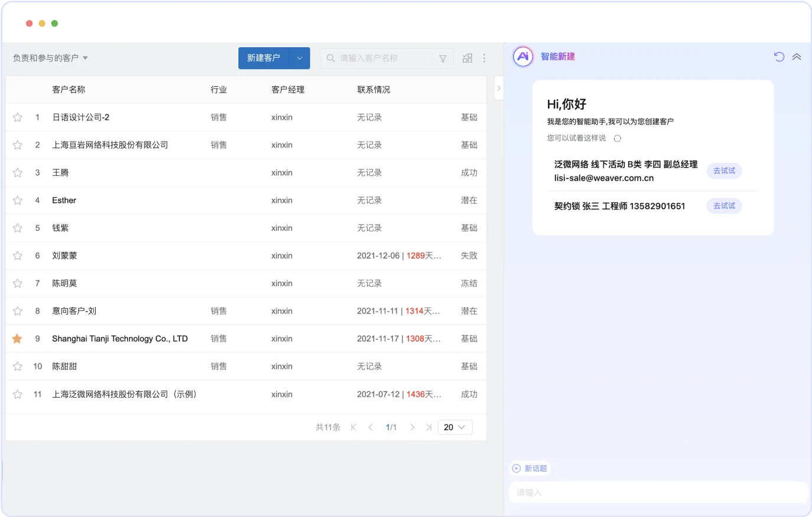Click the 2021-07-12 contact record cell
This screenshot has width=812, height=517.
[x=399, y=394]
